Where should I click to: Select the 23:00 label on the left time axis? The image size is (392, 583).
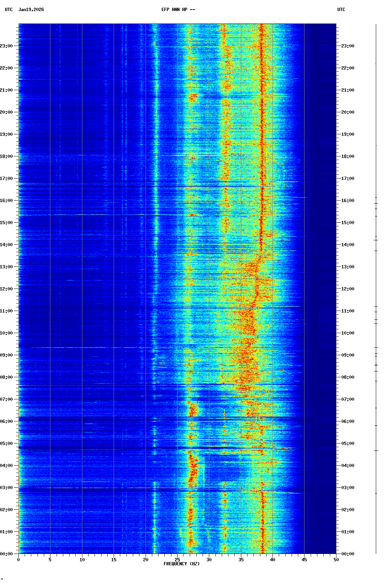tap(7, 46)
